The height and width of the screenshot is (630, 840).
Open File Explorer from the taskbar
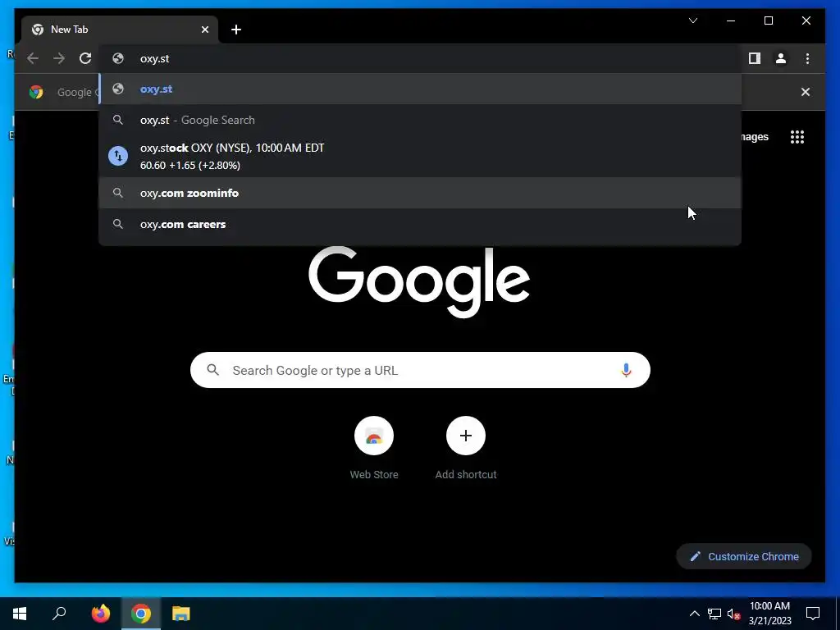click(181, 614)
